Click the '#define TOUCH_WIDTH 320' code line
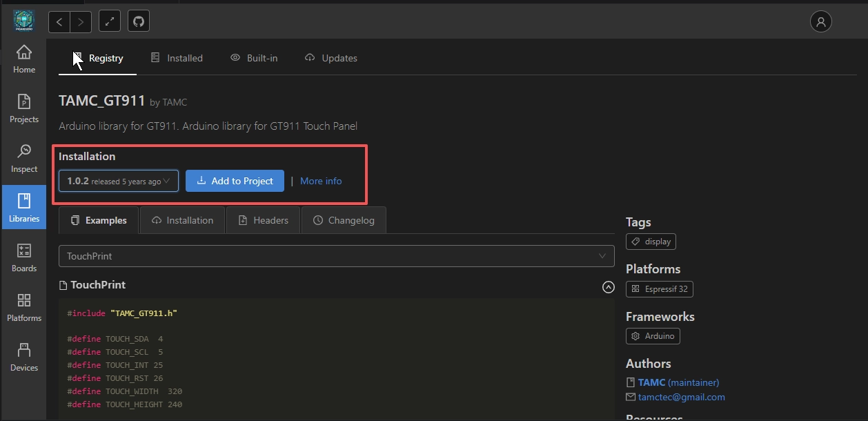This screenshot has width=868, height=421. pos(124,391)
